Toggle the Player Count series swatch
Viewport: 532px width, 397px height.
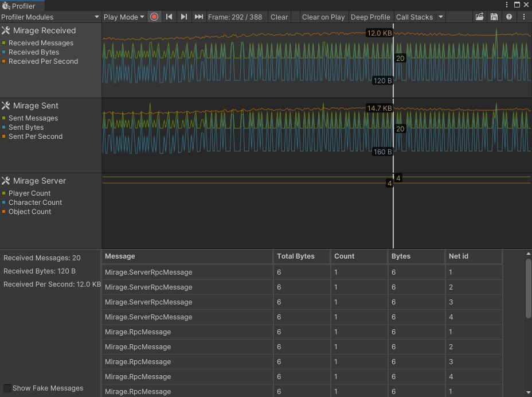pyautogui.click(x=4, y=193)
